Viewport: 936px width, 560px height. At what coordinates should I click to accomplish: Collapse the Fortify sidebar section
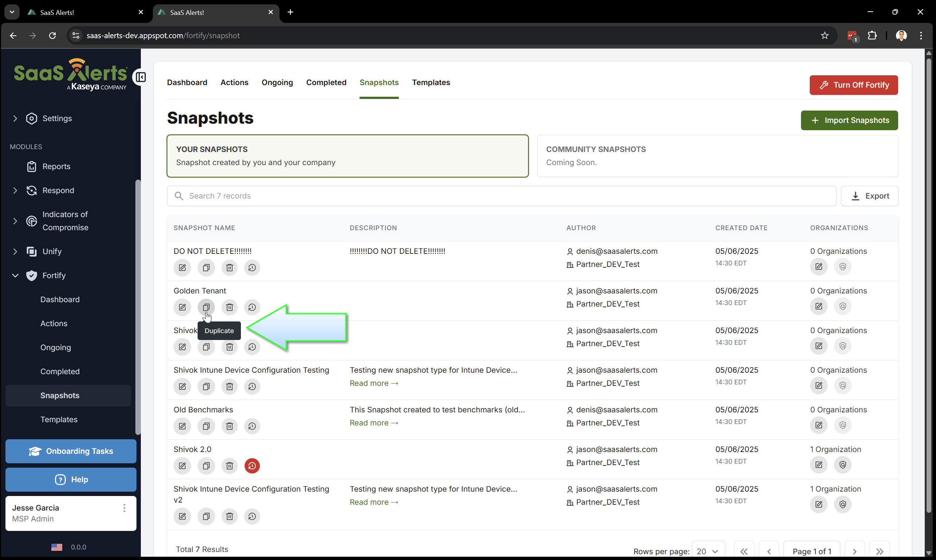[x=15, y=276]
